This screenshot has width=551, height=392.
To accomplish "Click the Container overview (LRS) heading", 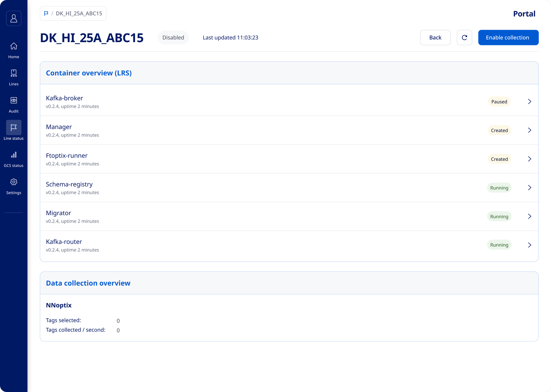I will (89, 73).
